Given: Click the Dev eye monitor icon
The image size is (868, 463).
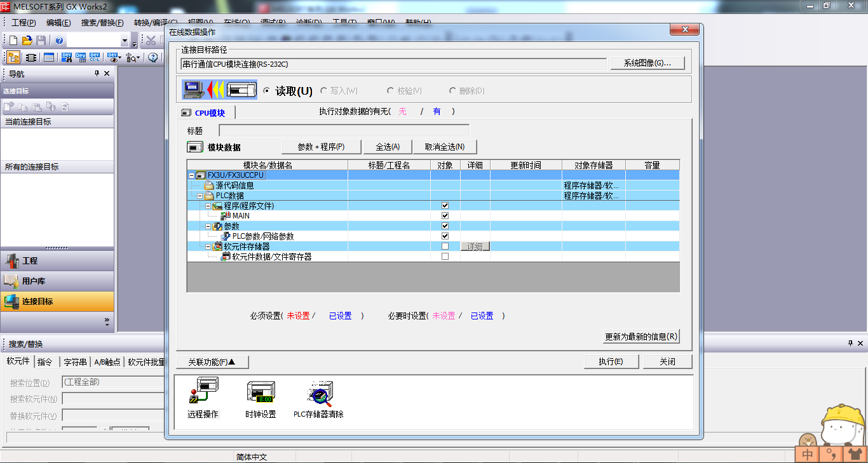Looking at the screenshot, I should click(x=112, y=57).
